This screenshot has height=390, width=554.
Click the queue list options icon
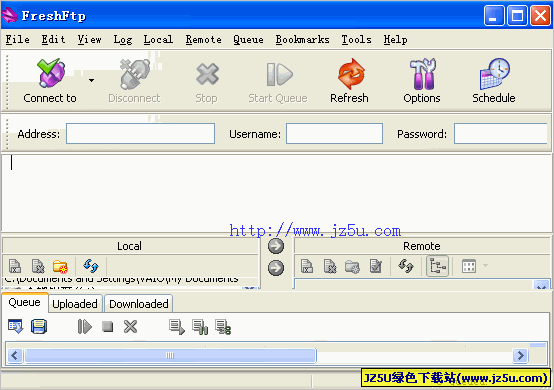223,327
